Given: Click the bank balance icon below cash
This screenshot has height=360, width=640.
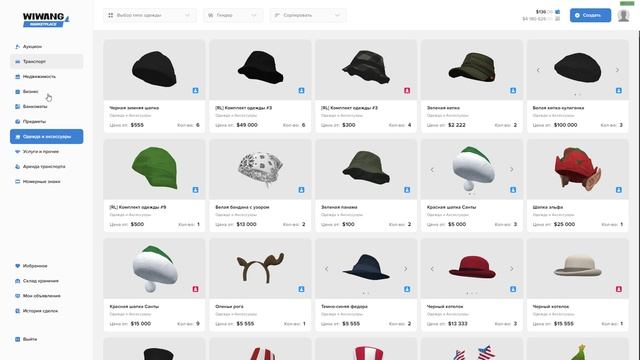Looking at the screenshot, I should (558, 19).
